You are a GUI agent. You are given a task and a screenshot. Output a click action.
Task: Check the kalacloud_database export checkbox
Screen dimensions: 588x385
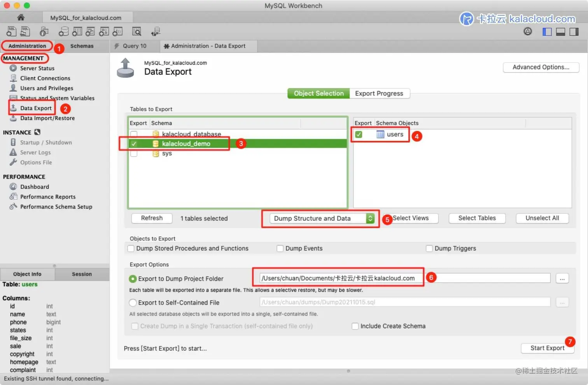click(134, 134)
